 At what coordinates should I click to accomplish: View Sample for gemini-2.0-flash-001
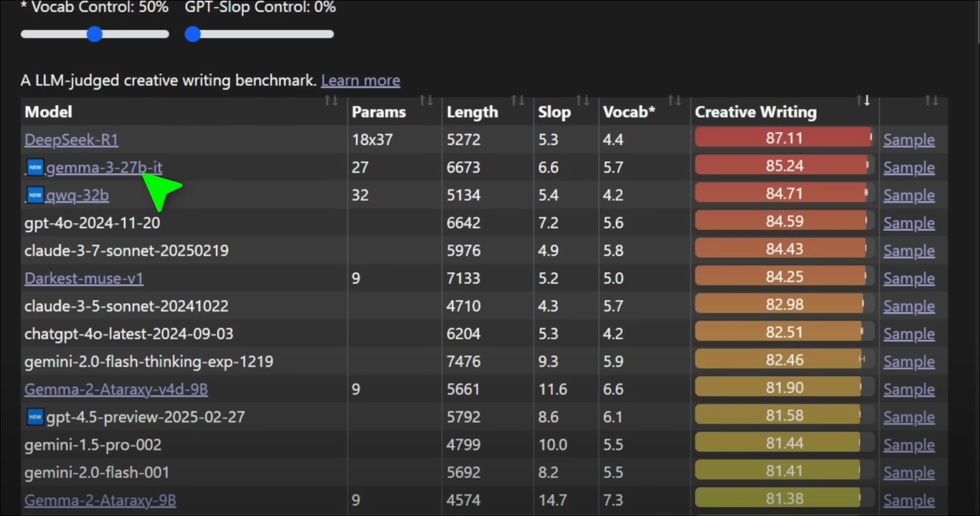click(909, 473)
